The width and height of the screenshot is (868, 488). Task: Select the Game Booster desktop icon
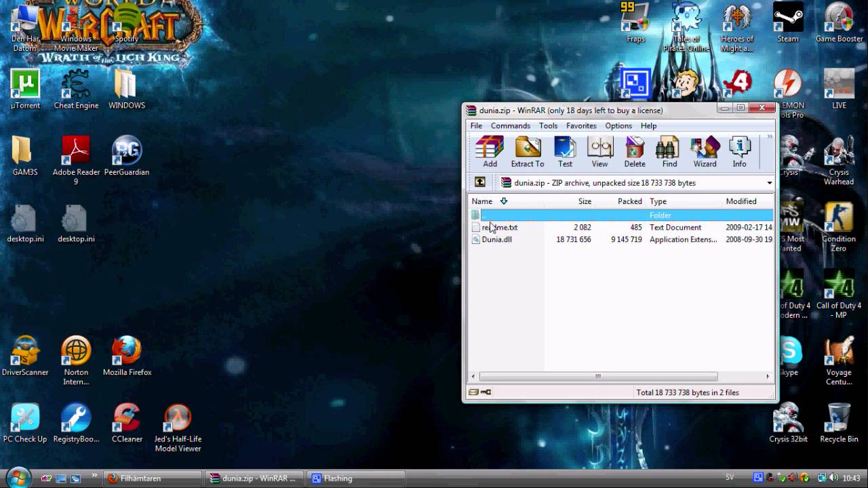839,24
